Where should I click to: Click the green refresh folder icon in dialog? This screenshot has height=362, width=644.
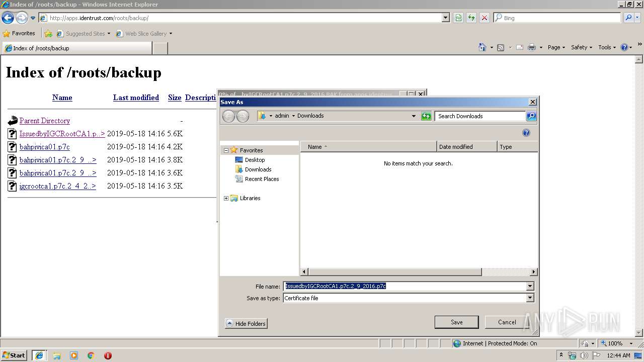point(426,116)
